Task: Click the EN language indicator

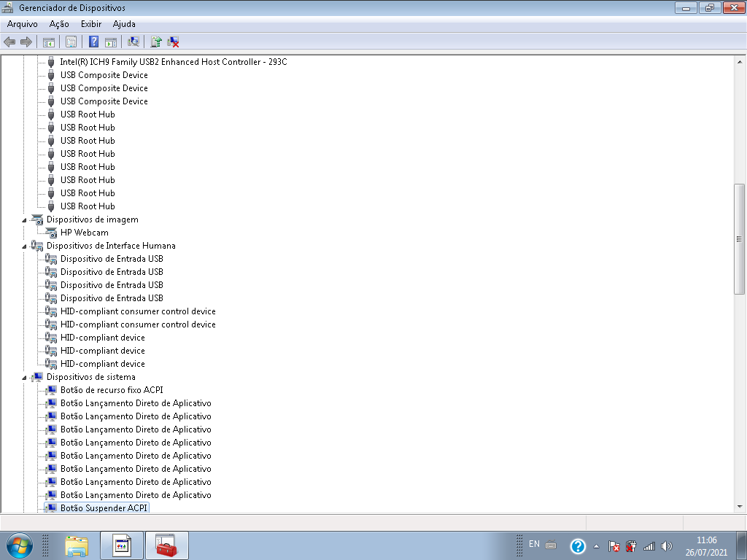Action: click(x=534, y=544)
